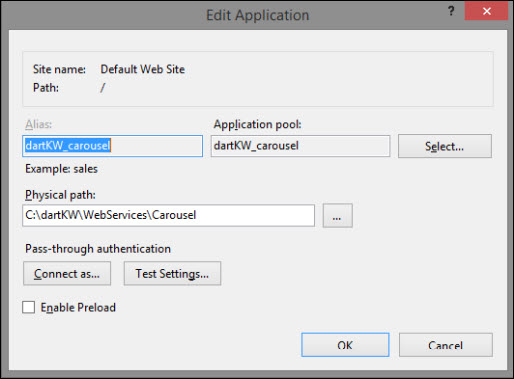
Task: Click the greyed-out Alias label
Action: (x=38, y=124)
